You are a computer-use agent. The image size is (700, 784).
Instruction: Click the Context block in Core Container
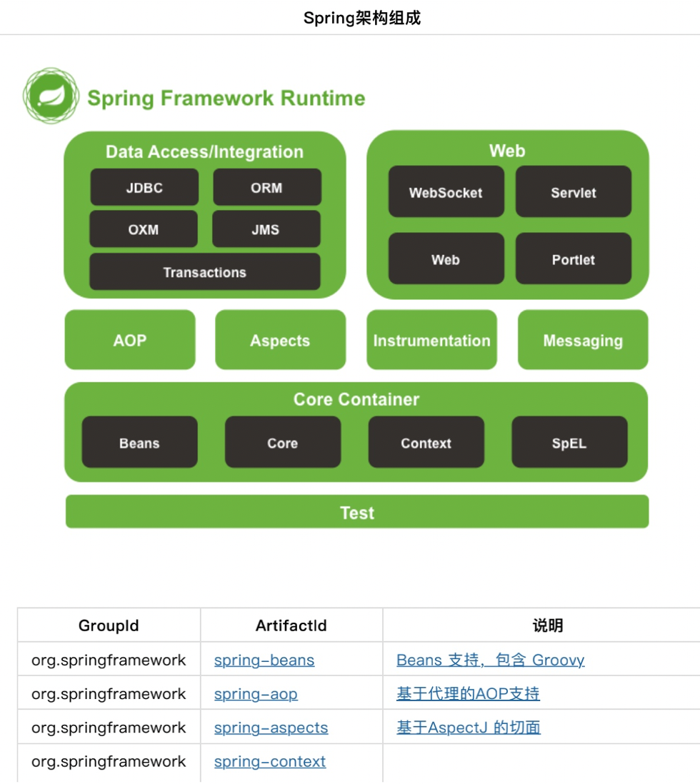[426, 442]
